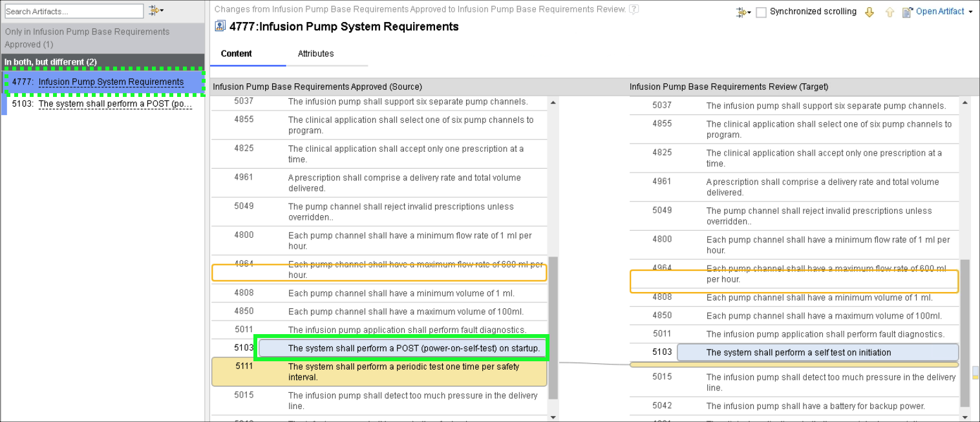980x422 pixels.
Task: Click the merge options icon near Synchronized scrolling
Action: [x=743, y=12]
